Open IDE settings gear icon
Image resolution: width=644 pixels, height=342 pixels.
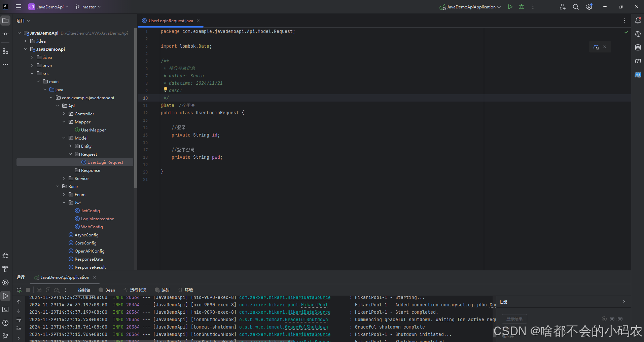coord(589,7)
